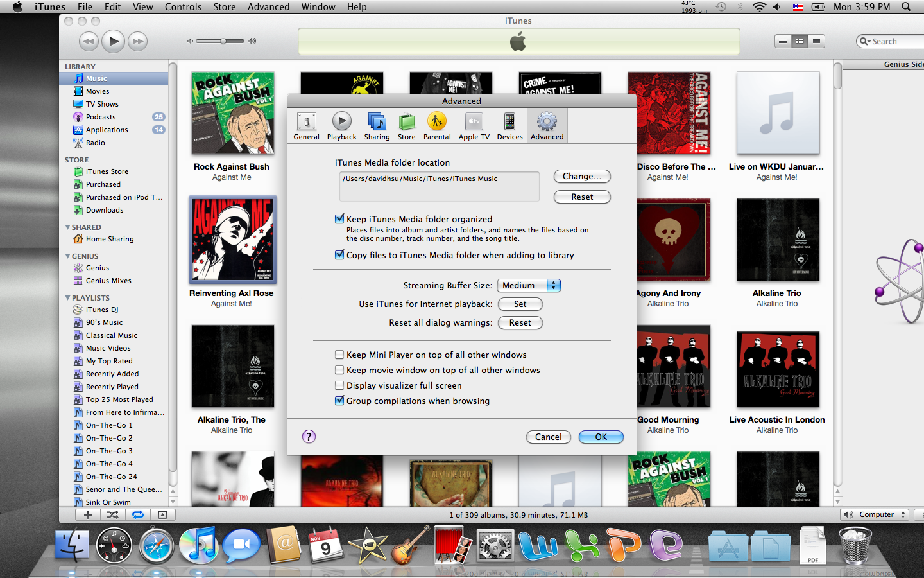Screen dimensions: 924x578
Task: Switch to list view
Action: 783,41
